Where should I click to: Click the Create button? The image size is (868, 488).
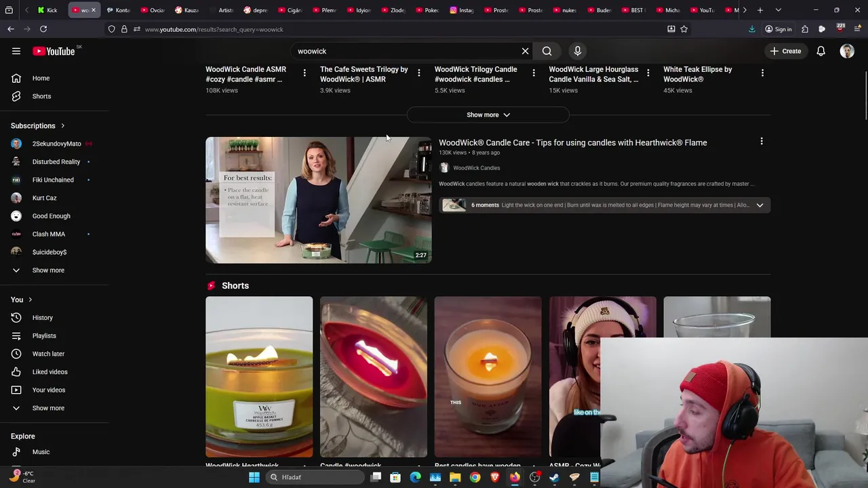(x=786, y=51)
